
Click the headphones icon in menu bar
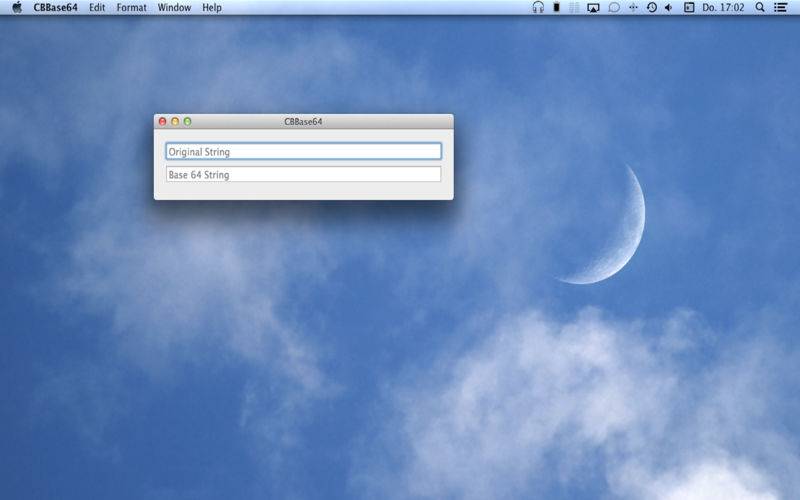(x=538, y=7)
